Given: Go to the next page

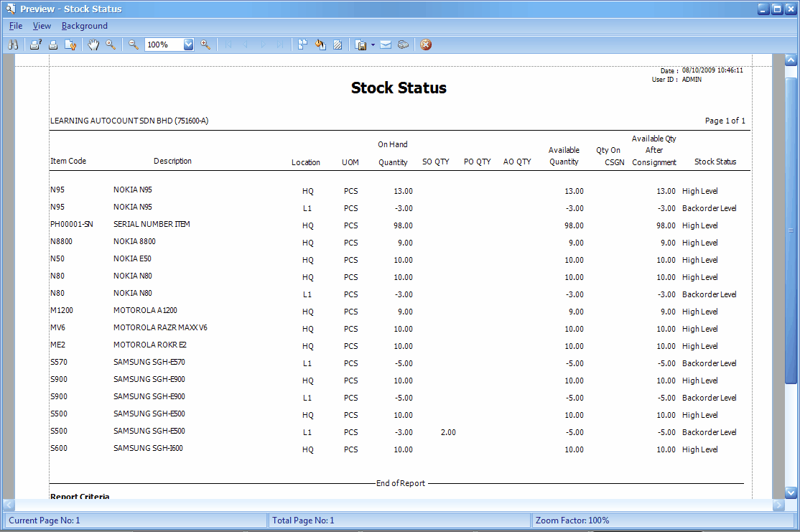Looking at the screenshot, I should tap(263, 45).
